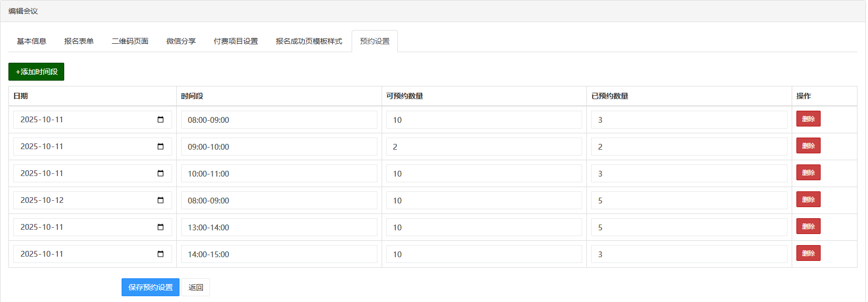Select the 付费项目设置 tab
868x302 pixels.
(x=236, y=41)
